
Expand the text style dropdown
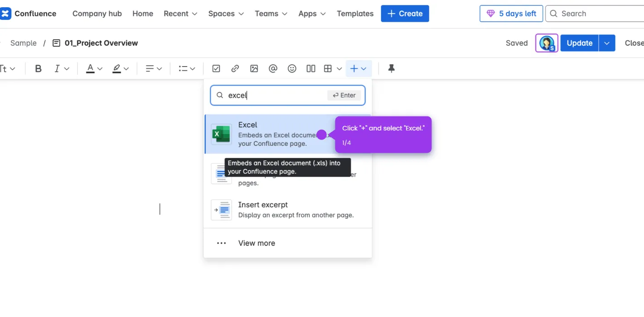point(8,68)
